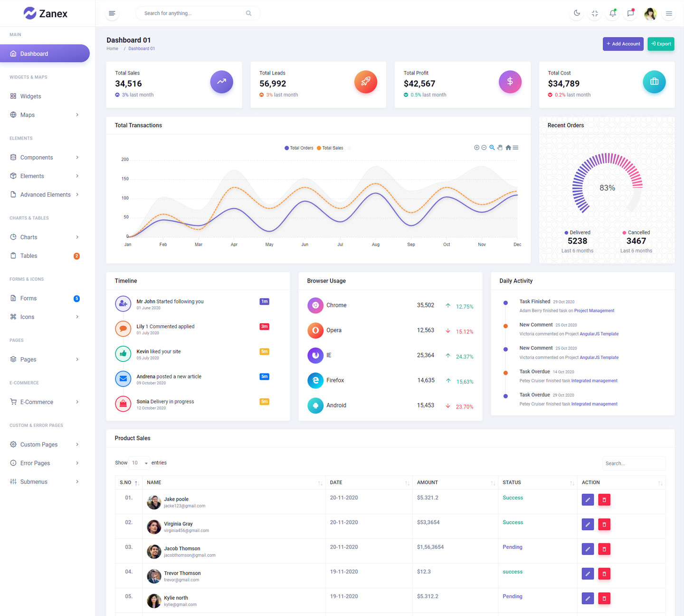Open the messages chat icon

tap(630, 13)
